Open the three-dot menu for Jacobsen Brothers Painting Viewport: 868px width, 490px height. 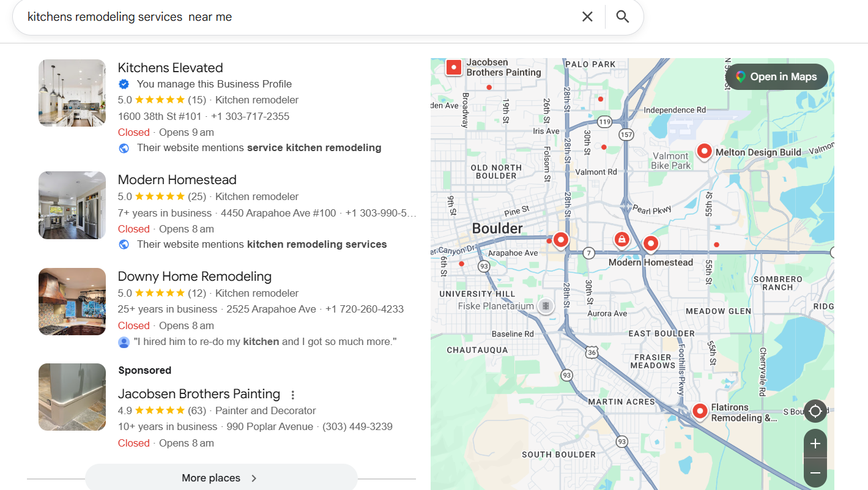pos(293,395)
